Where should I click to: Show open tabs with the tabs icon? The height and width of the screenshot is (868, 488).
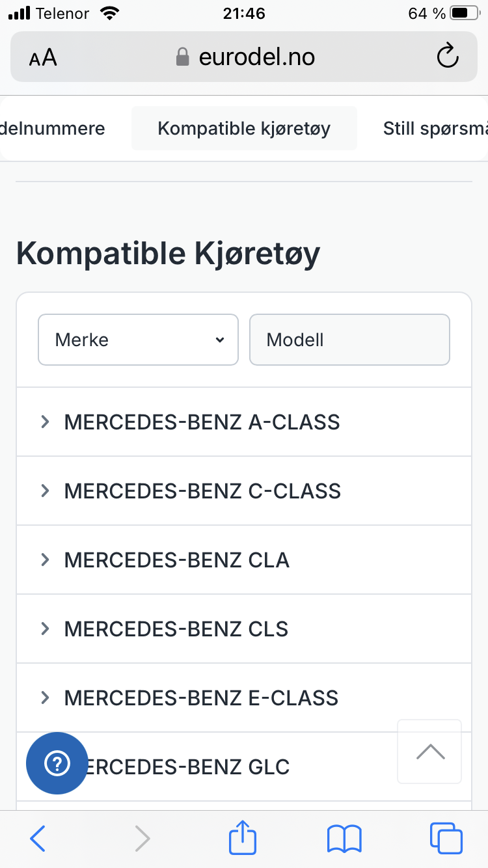446,838
